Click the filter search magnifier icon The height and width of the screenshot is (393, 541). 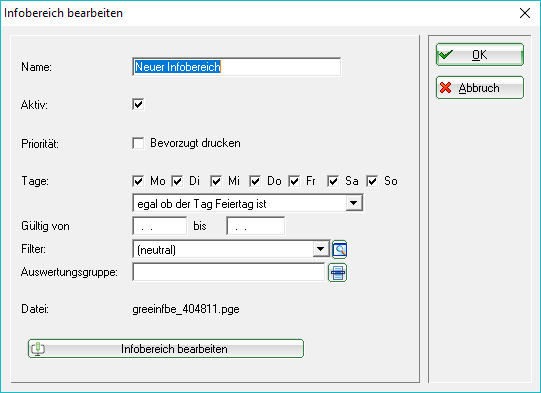click(340, 249)
